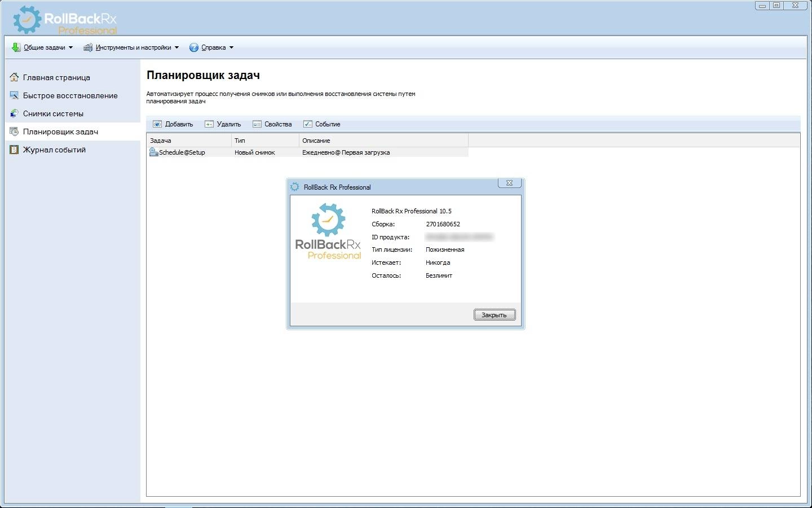Image resolution: width=812 pixels, height=508 pixels.
Task: Select Планировщик задач in the sidebar
Action: [x=60, y=132]
